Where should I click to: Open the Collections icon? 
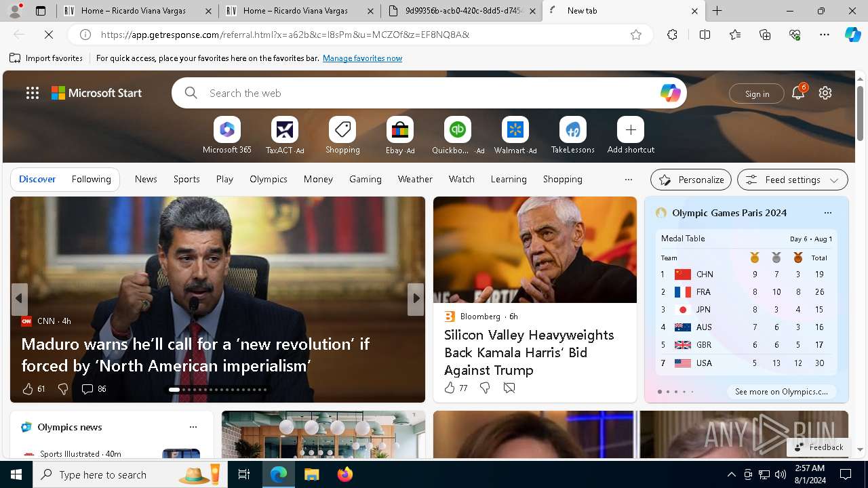pos(765,35)
